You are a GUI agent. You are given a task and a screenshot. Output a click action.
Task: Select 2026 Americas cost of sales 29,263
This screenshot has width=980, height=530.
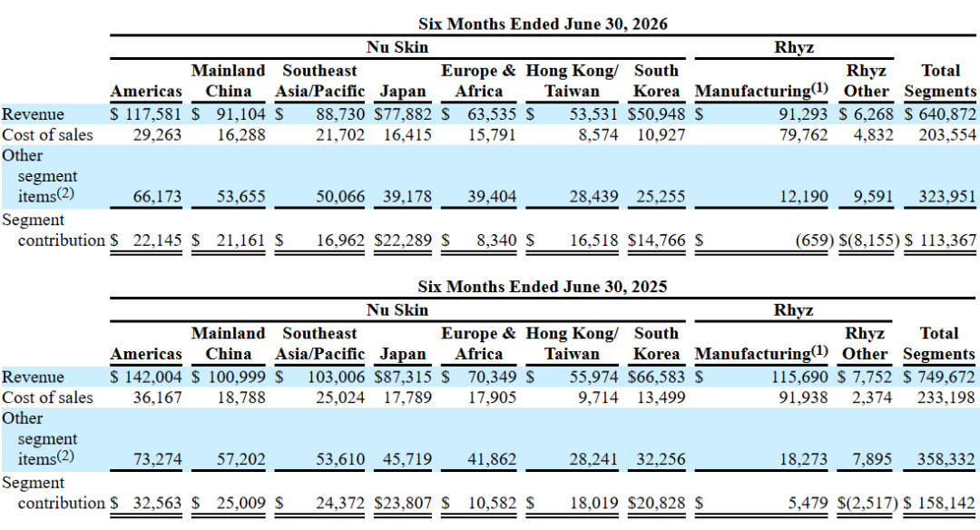pos(157,135)
